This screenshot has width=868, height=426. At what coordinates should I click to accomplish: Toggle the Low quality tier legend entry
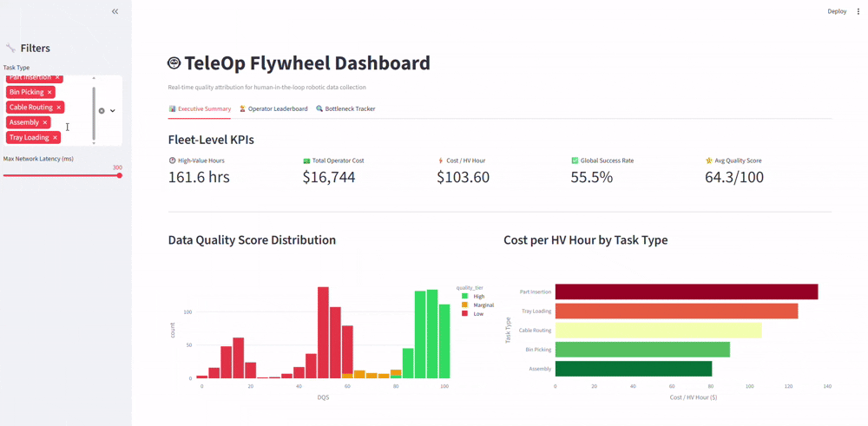tap(472, 314)
